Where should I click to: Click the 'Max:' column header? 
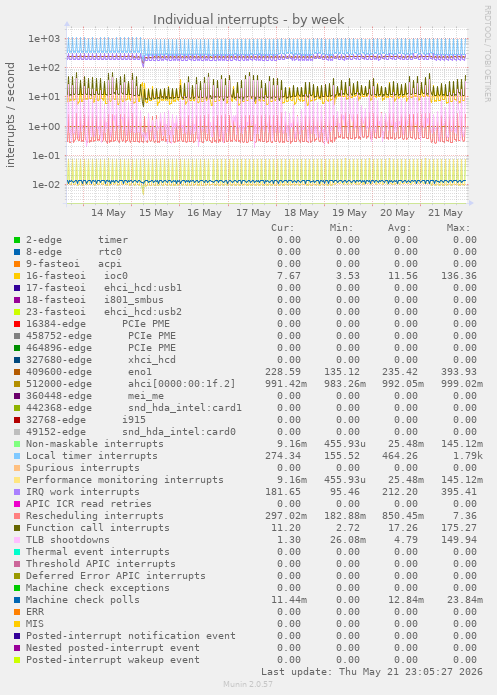click(458, 228)
